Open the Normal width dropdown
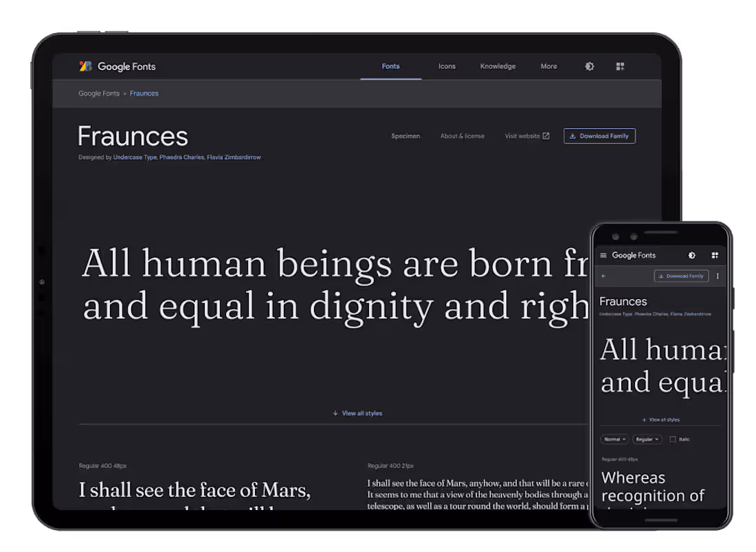 click(x=614, y=439)
